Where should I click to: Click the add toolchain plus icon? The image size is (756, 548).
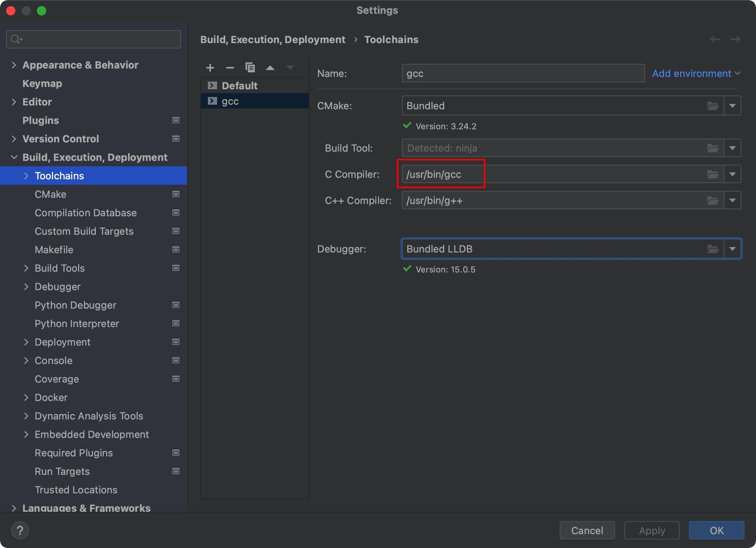point(210,68)
